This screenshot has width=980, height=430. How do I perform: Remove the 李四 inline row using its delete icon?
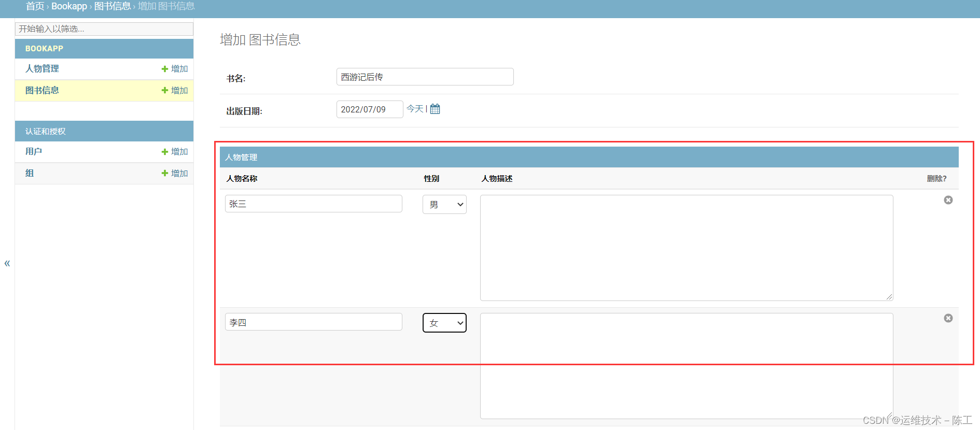click(x=948, y=318)
